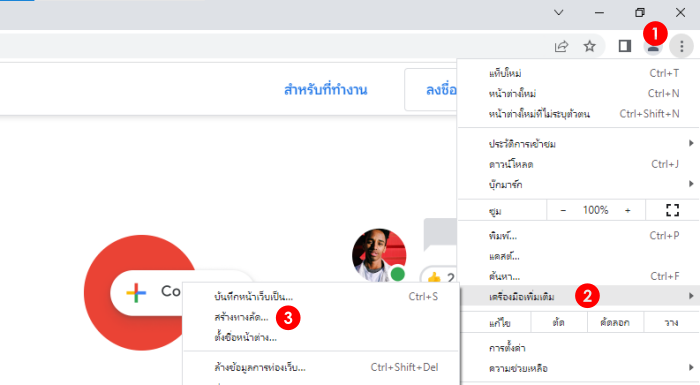Select ตั้งชื่อหน้าต่าง... (Name window)
Viewport: 700px width, 385px height.
tap(321, 337)
